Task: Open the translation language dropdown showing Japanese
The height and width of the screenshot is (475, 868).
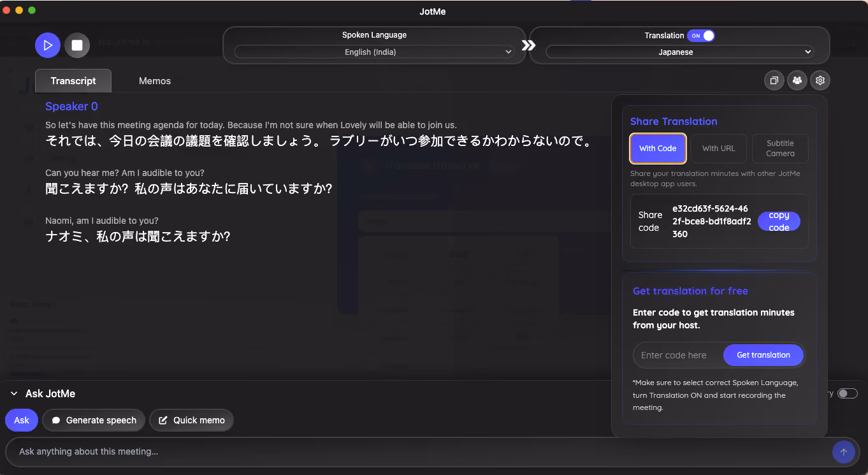Action: point(679,52)
